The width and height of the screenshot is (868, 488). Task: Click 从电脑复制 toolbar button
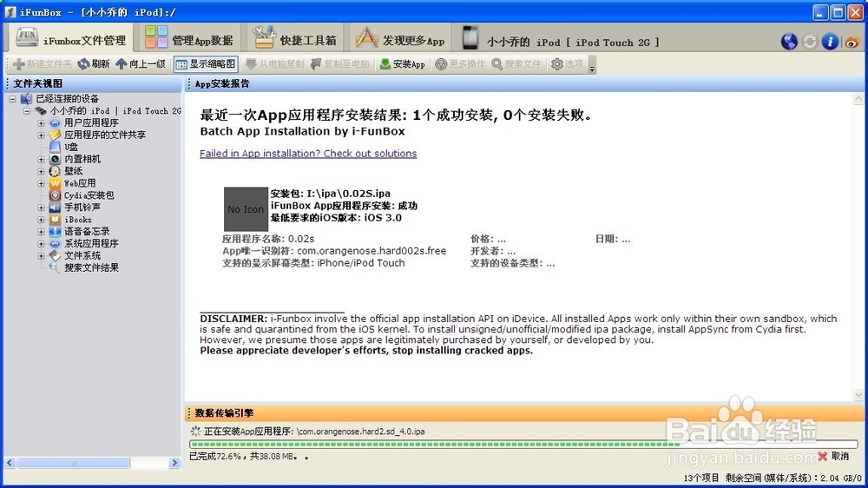[x=274, y=63]
